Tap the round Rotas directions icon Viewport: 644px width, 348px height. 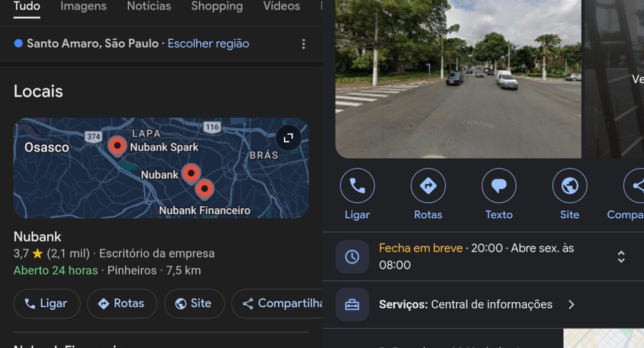click(428, 186)
